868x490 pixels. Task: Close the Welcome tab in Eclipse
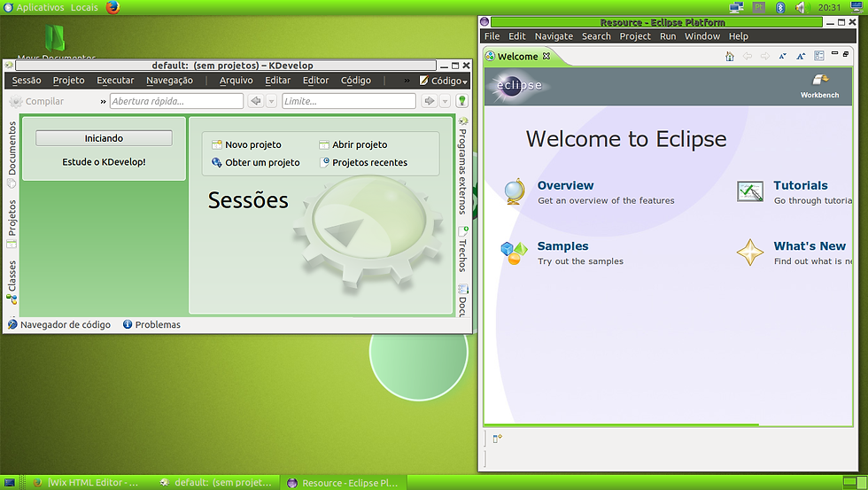click(546, 56)
